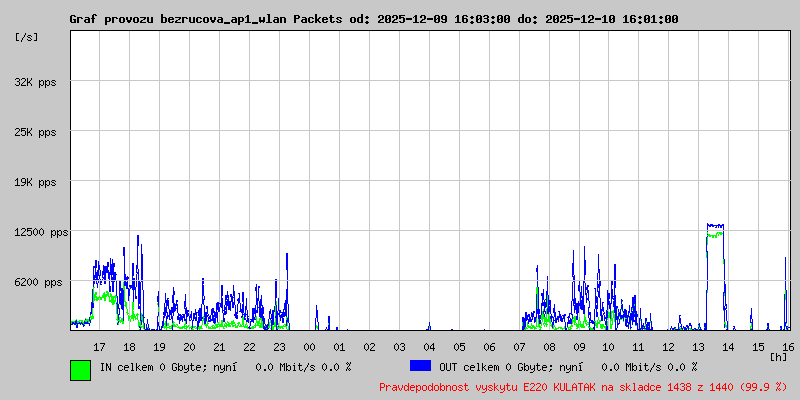Click the '04' hour label on the axis
This screenshot has height=400, width=800.
(x=429, y=347)
